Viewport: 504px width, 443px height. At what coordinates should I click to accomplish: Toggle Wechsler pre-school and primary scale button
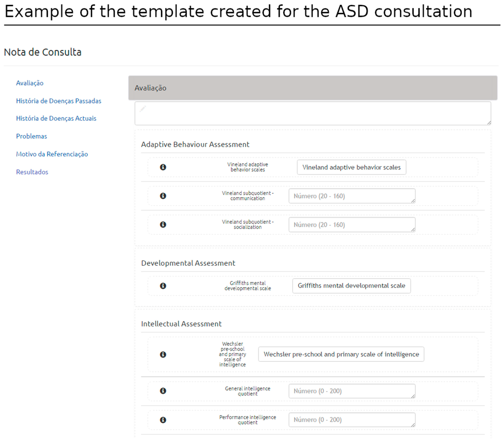pyautogui.click(x=341, y=354)
